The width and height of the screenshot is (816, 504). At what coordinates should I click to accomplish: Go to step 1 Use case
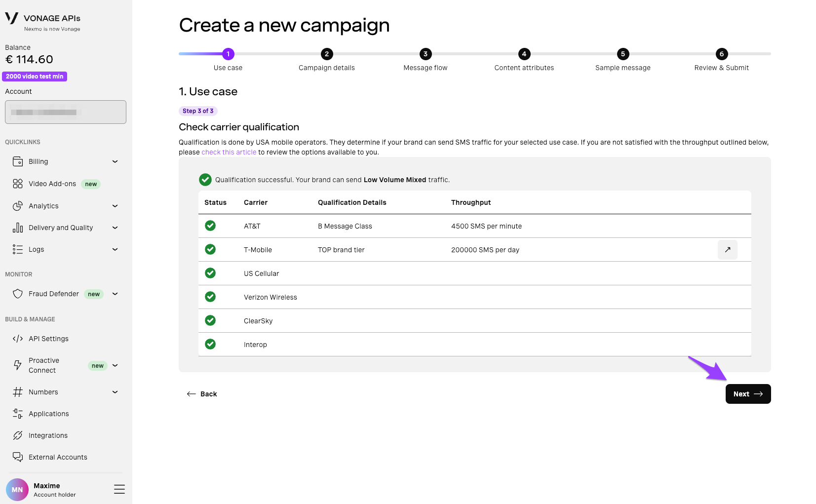(228, 54)
